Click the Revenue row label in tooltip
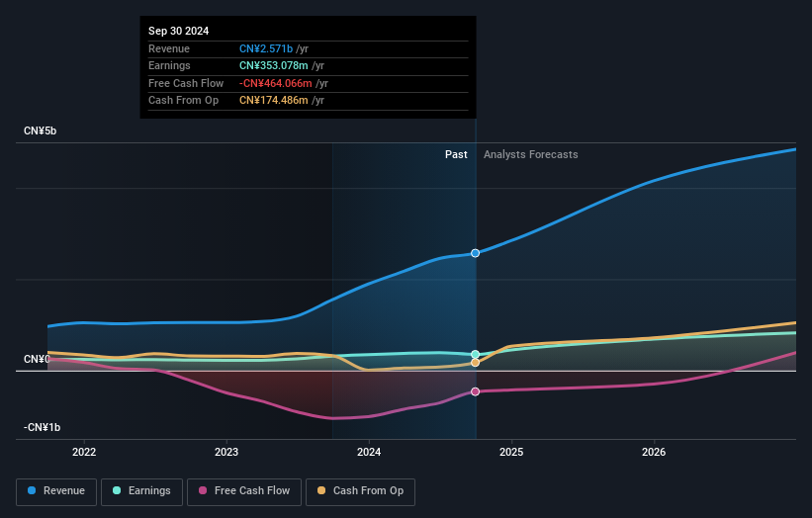The image size is (812, 518). point(169,48)
